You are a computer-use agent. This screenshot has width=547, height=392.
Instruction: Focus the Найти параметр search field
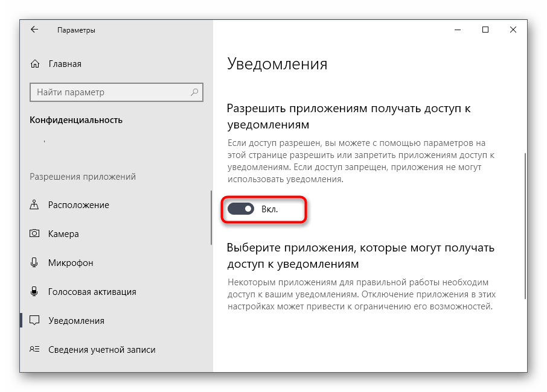pos(116,92)
